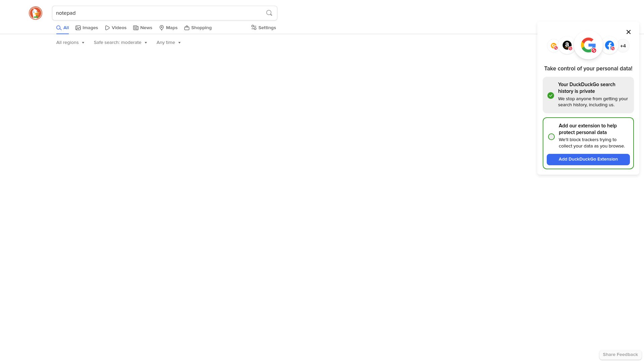
Task: Click the DuckDuckGo duck logo
Action: pyautogui.click(x=36, y=13)
